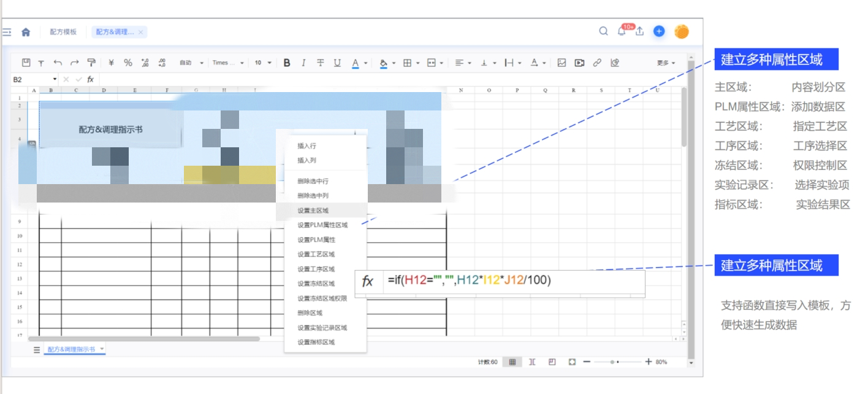This screenshot has height=394, width=868.
Task: Click the zoom in plus button
Action: 649,362
